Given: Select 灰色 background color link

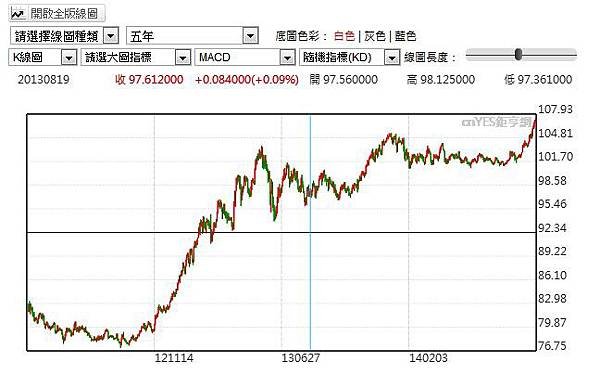Looking at the screenshot, I should [x=375, y=36].
